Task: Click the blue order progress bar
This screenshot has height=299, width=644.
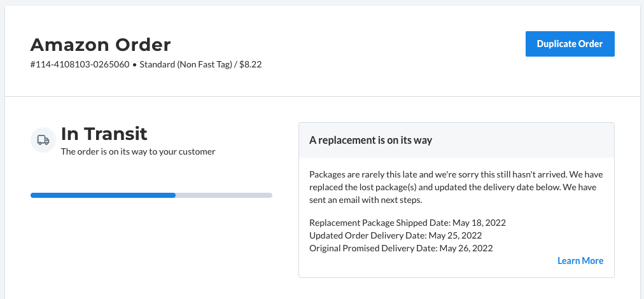Action: (x=103, y=195)
